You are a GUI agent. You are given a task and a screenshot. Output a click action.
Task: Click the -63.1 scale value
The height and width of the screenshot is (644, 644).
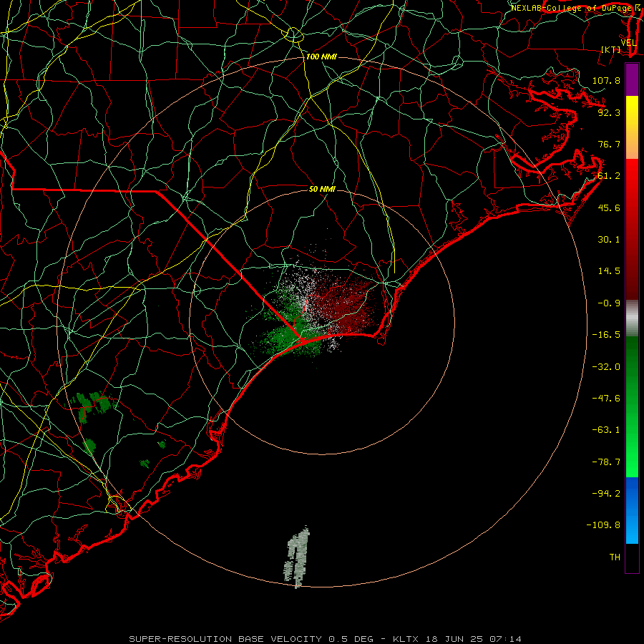(606, 430)
